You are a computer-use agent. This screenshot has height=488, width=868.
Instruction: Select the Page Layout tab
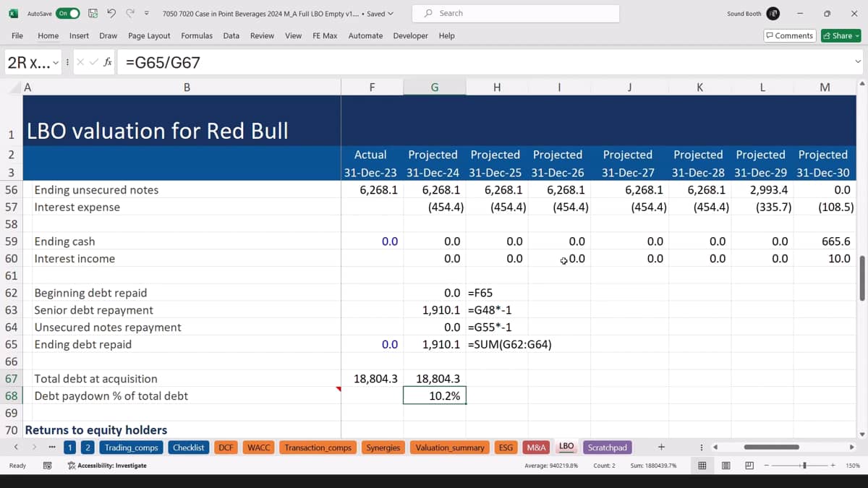[149, 35]
